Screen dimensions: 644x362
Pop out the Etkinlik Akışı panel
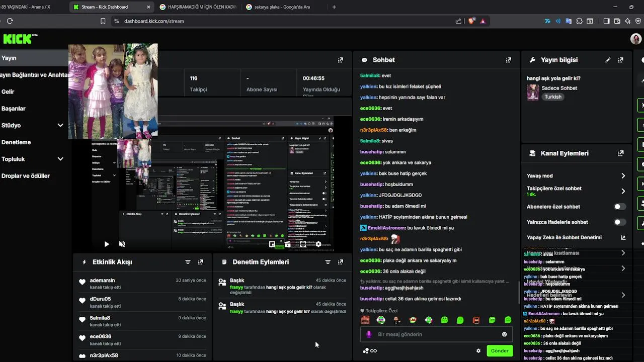(200, 262)
